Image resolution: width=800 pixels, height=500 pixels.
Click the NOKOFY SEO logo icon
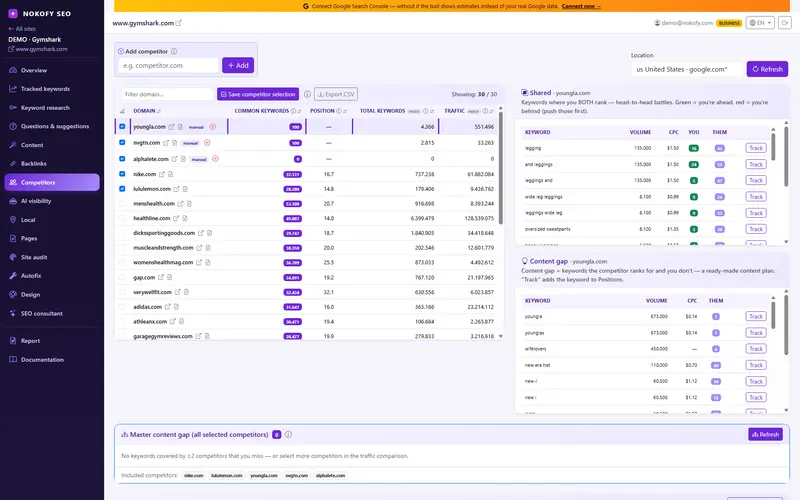pos(13,14)
